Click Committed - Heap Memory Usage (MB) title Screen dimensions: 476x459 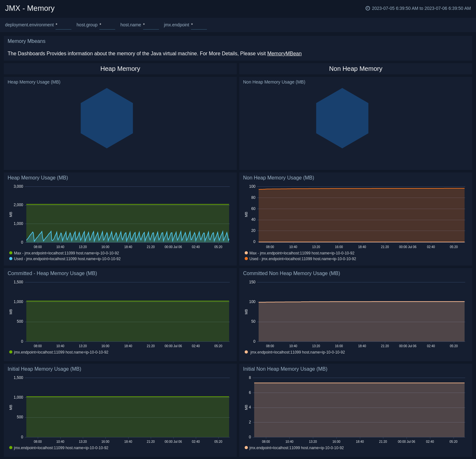(x=52, y=273)
